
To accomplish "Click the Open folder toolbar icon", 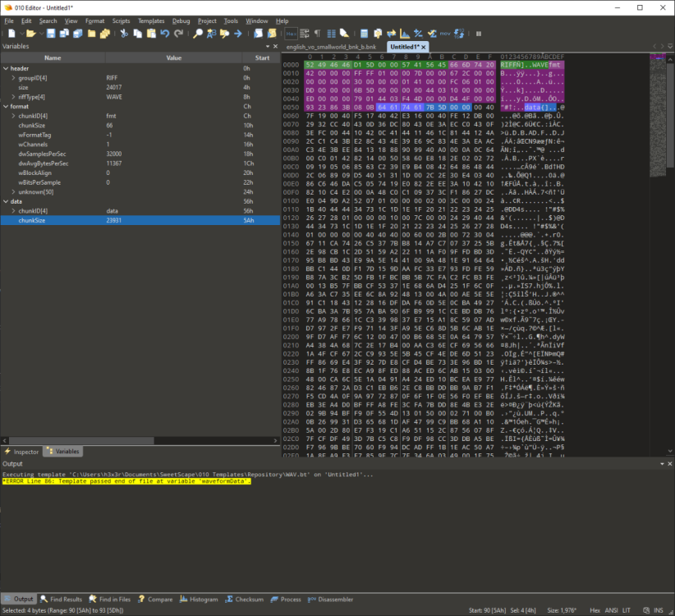I will pos(30,34).
